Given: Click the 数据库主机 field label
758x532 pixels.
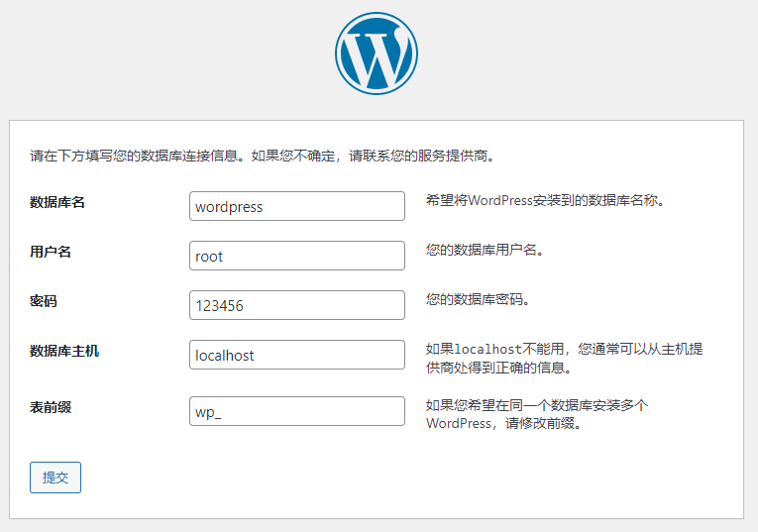Looking at the screenshot, I should point(64,351).
